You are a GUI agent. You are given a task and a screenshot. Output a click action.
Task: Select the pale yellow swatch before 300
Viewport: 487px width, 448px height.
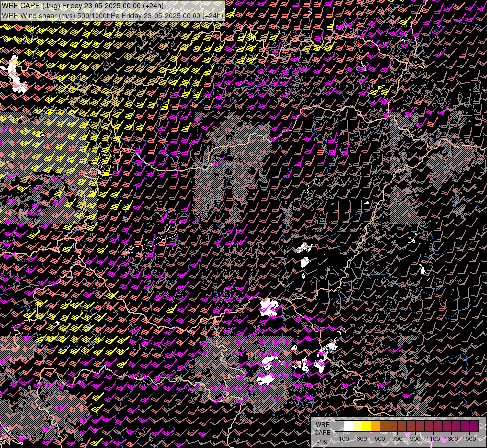point(358,426)
